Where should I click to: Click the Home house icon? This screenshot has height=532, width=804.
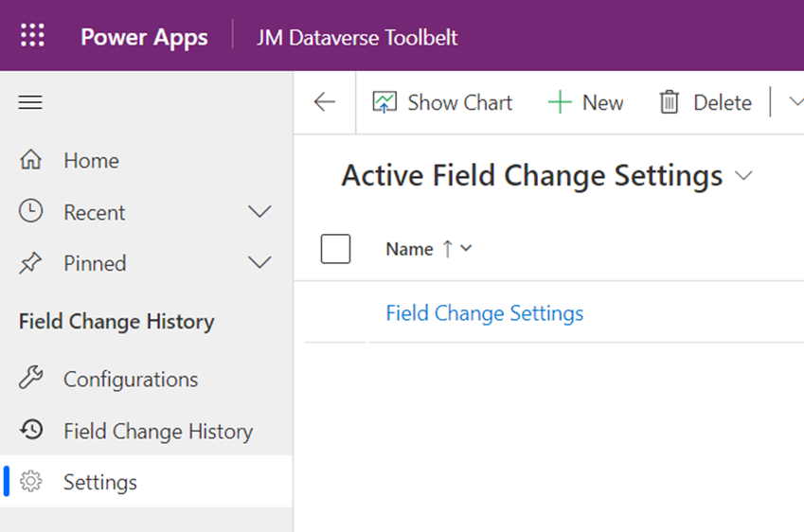click(x=31, y=160)
